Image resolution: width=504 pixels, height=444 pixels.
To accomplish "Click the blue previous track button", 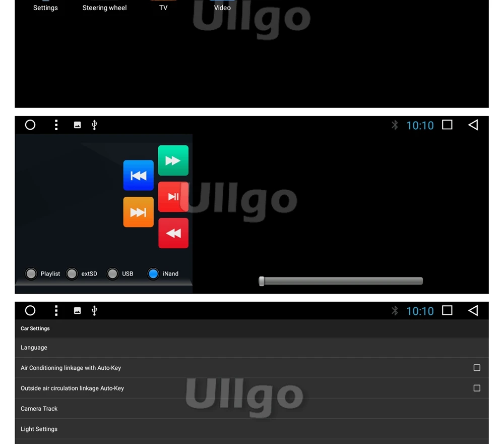I will pos(138,176).
